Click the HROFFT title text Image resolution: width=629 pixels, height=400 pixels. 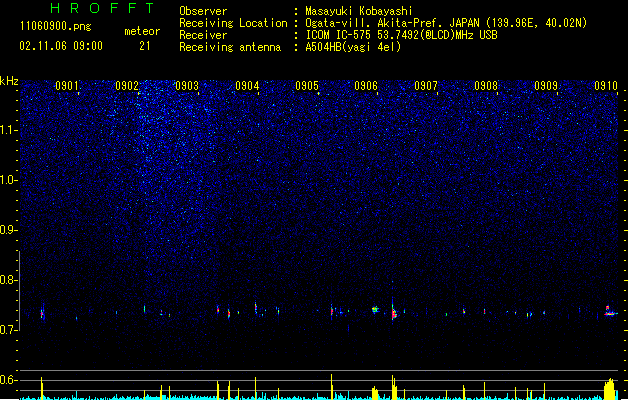(x=102, y=8)
